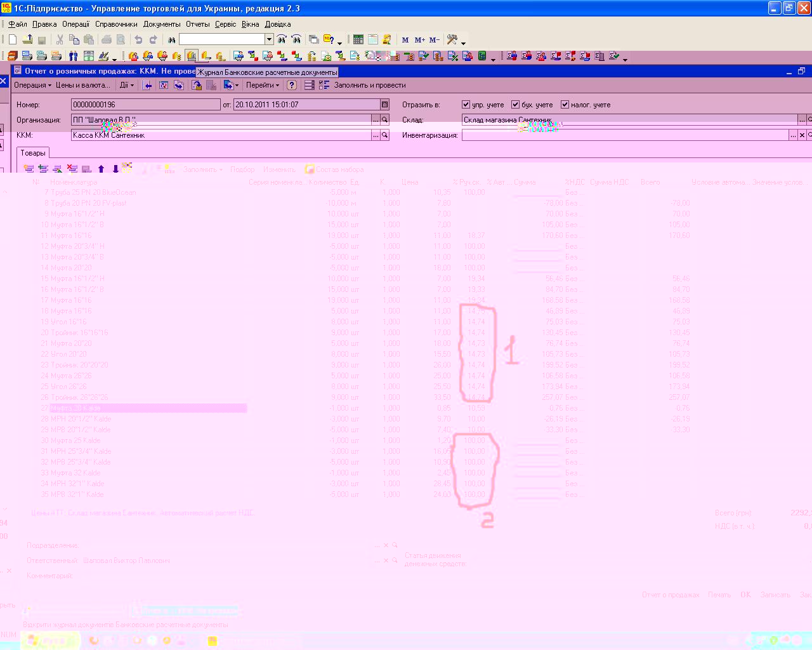This screenshot has height=650, width=812.
Task: Open the Перейти dropdown menu
Action: [263, 85]
